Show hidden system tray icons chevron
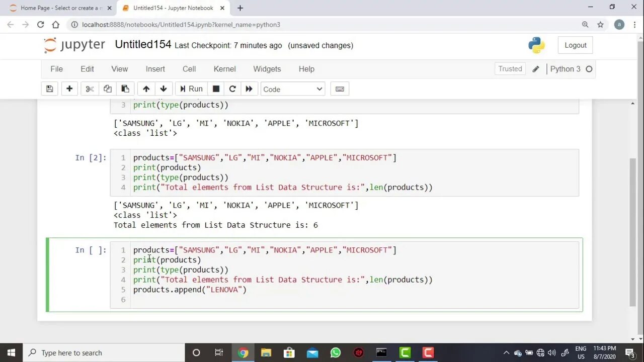 click(506, 352)
